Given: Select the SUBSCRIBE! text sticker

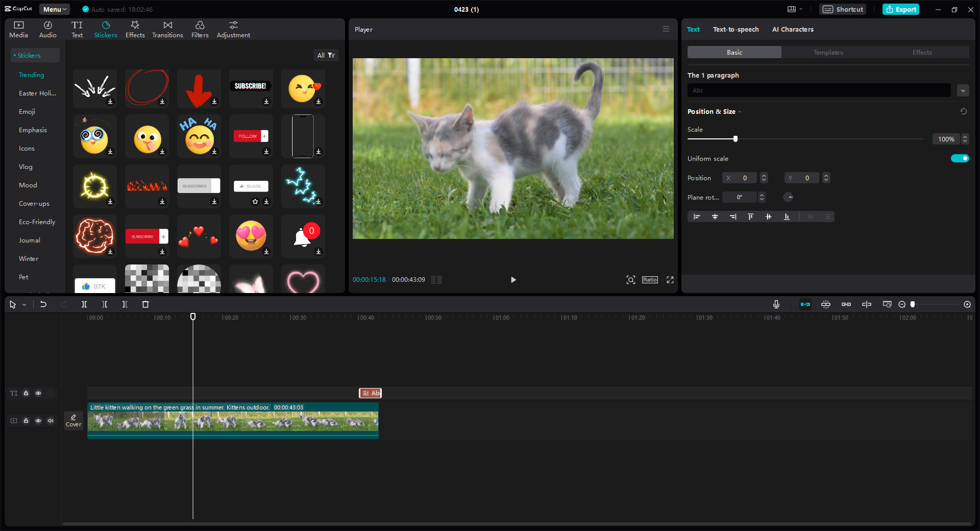Looking at the screenshot, I should click(x=251, y=89).
